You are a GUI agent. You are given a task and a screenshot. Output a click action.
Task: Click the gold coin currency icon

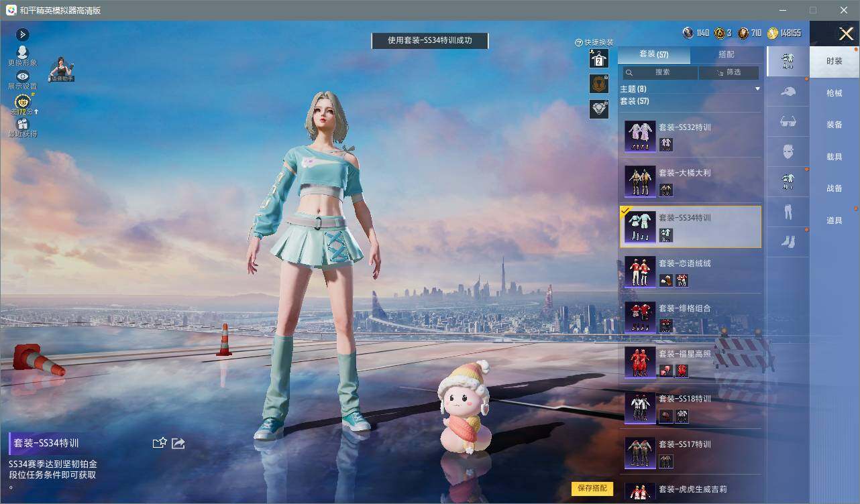coord(773,33)
